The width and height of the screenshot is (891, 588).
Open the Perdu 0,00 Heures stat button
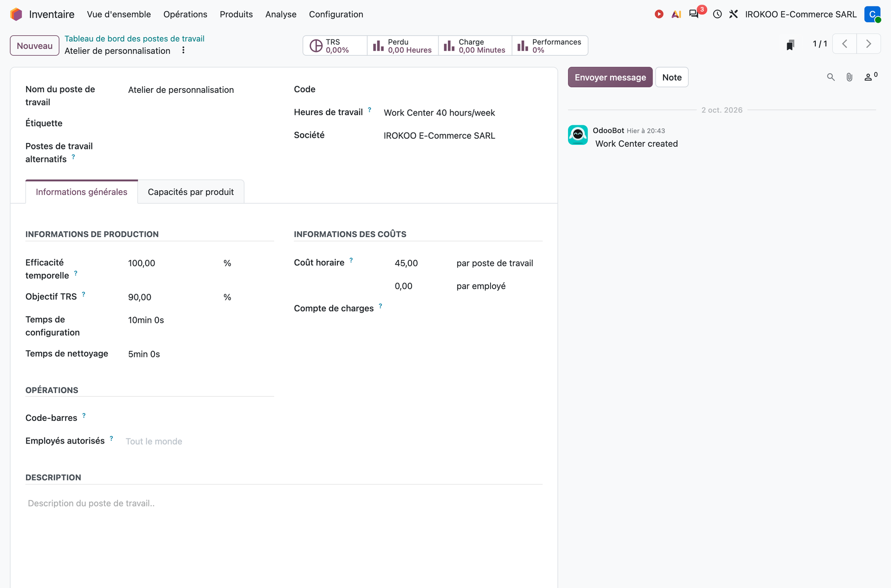click(x=403, y=45)
